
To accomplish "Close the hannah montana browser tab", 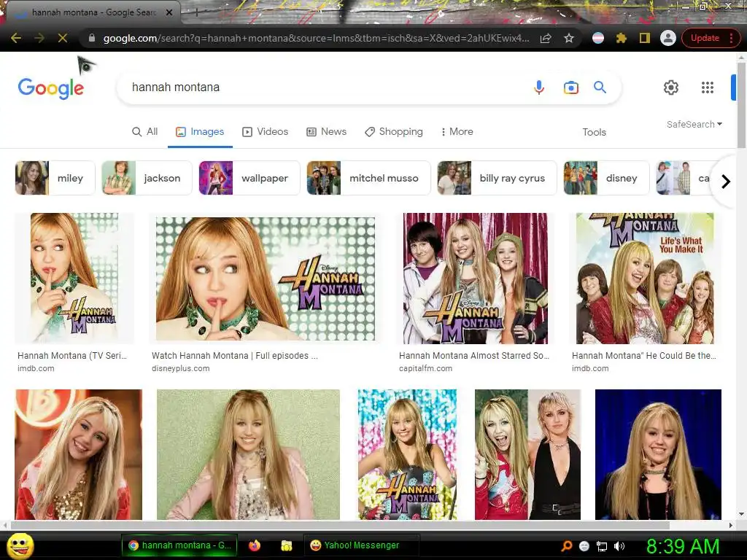I will pos(169,12).
